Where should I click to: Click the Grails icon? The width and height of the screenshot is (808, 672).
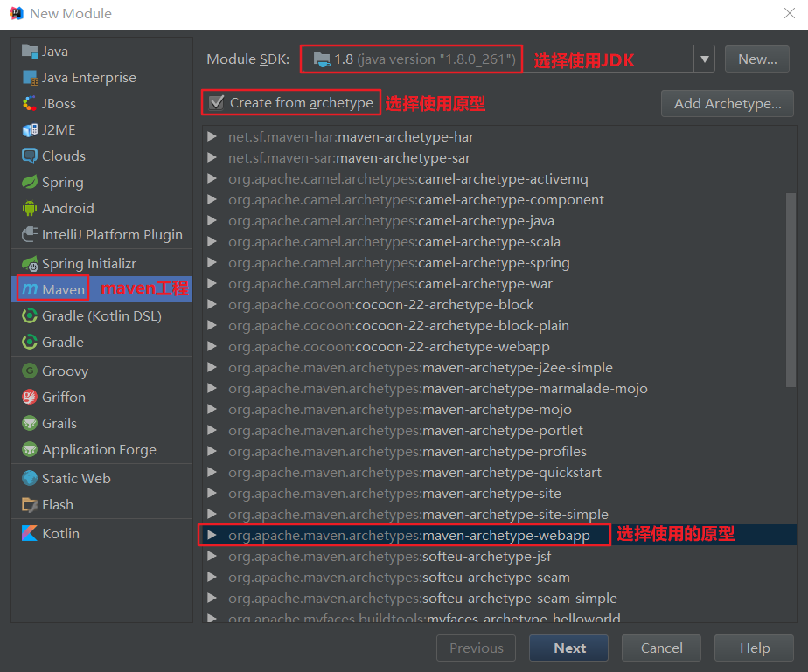30,423
